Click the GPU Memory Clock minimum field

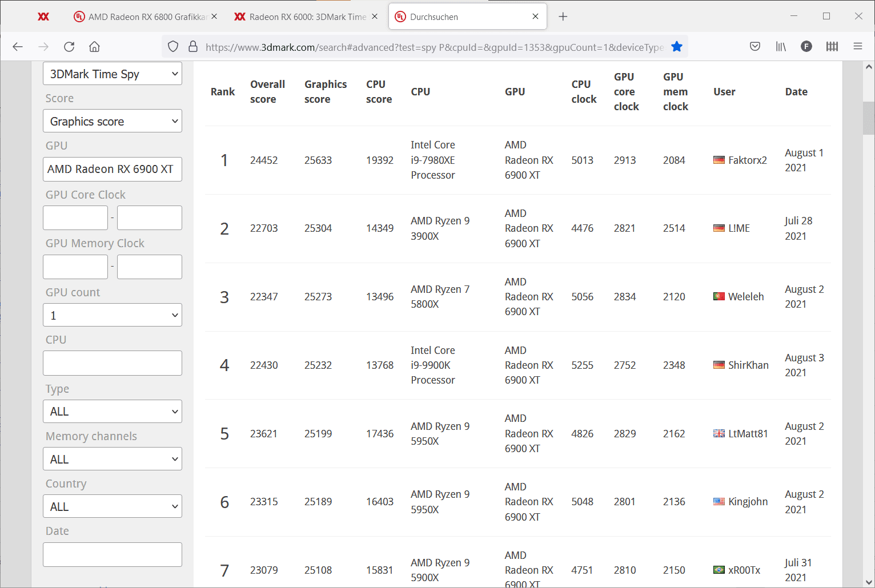click(x=75, y=267)
